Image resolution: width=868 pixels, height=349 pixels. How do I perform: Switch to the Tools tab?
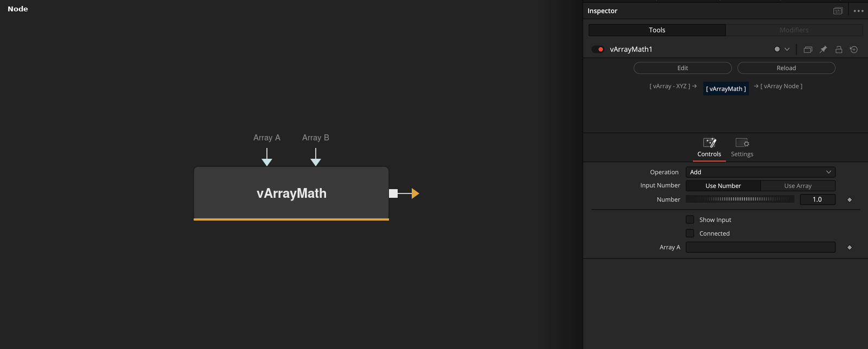coord(657,30)
